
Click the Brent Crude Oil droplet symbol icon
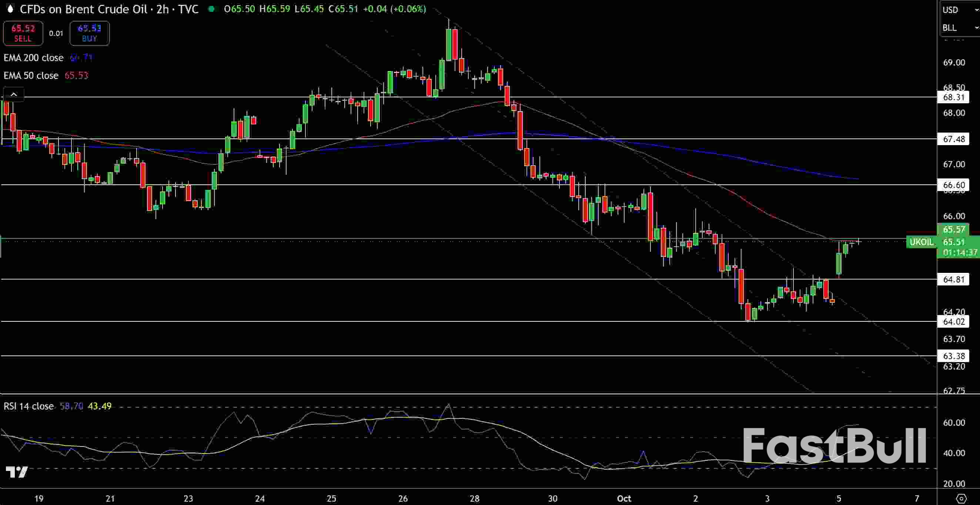(10, 9)
